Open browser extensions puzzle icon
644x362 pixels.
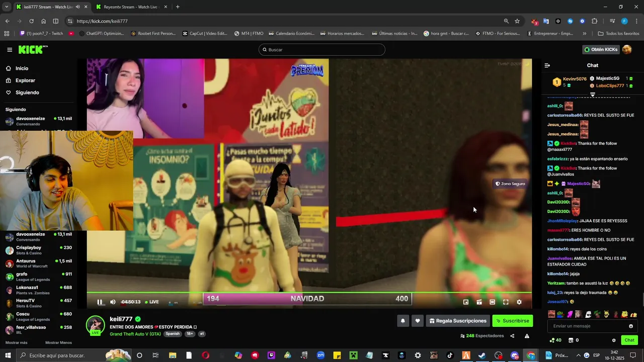click(x=595, y=21)
